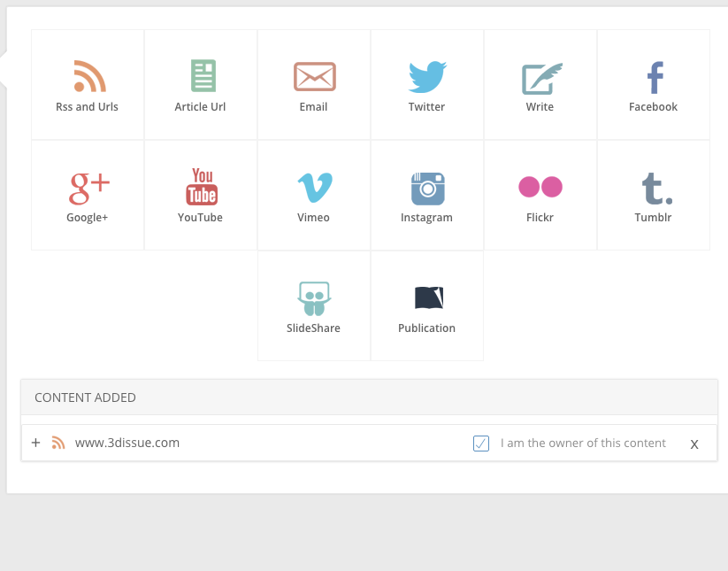The image size is (728, 571).
Task: Select the Tumblr content source
Action: 654,195
